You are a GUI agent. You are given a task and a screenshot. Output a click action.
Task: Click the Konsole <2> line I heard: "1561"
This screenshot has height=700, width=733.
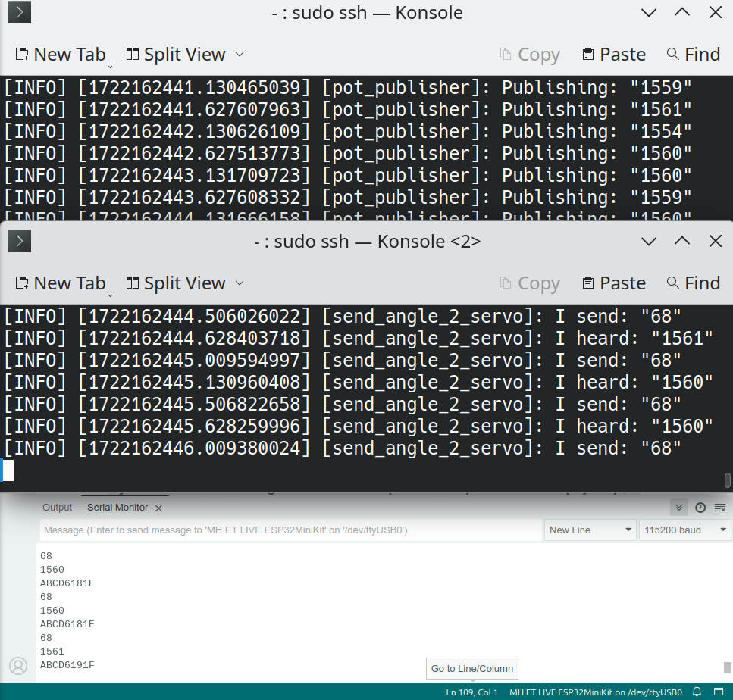359,339
